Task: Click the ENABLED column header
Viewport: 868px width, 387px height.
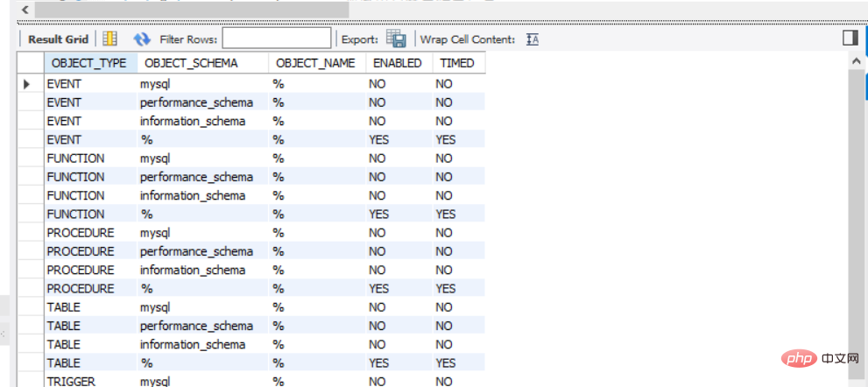Action: click(399, 63)
